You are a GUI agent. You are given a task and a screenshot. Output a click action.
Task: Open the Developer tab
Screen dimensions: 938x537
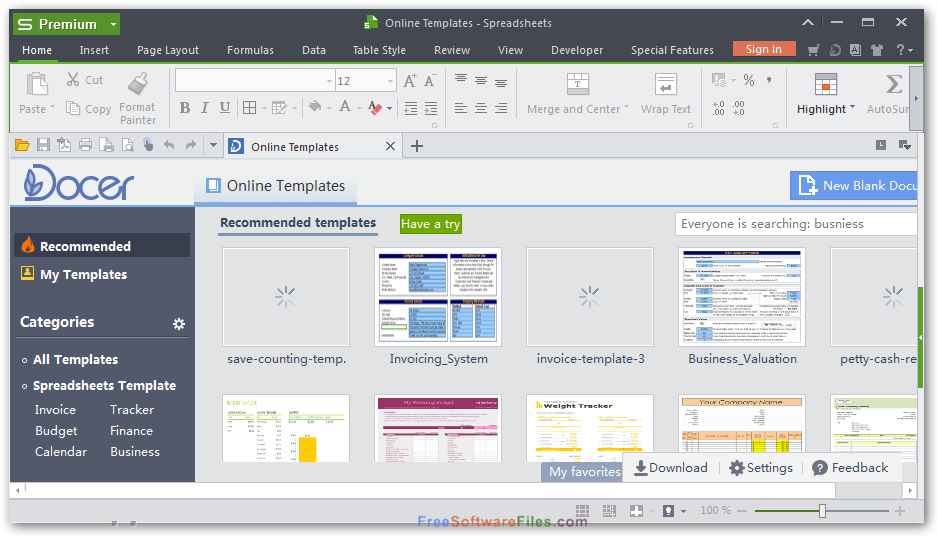coord(577,50)
